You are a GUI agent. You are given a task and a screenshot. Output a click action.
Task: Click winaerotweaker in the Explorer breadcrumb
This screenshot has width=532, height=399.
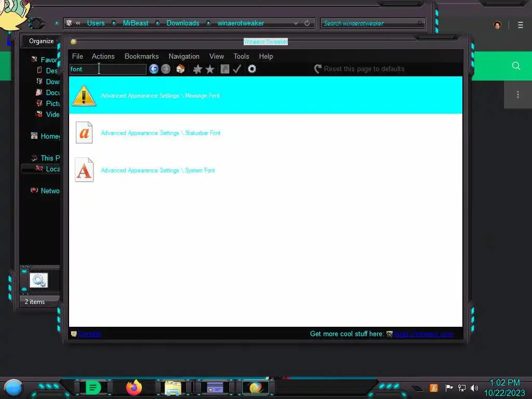click(x=241, y=23)
